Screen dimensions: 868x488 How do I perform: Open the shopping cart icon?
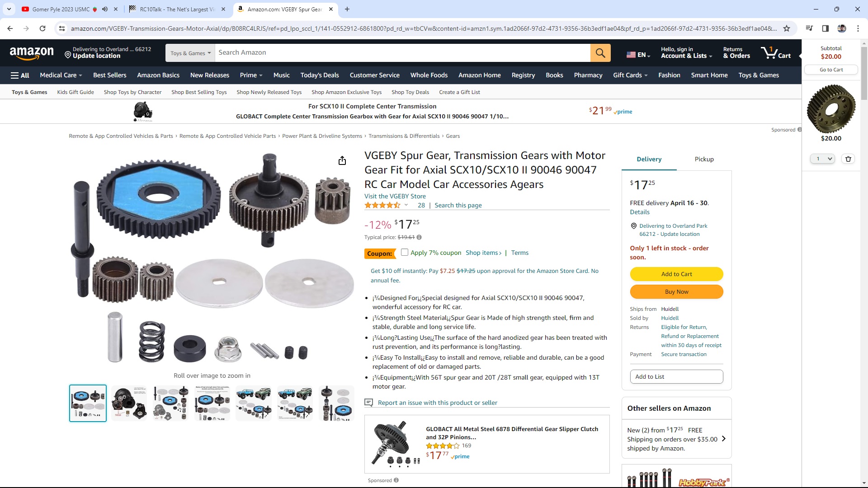[776, 53]
